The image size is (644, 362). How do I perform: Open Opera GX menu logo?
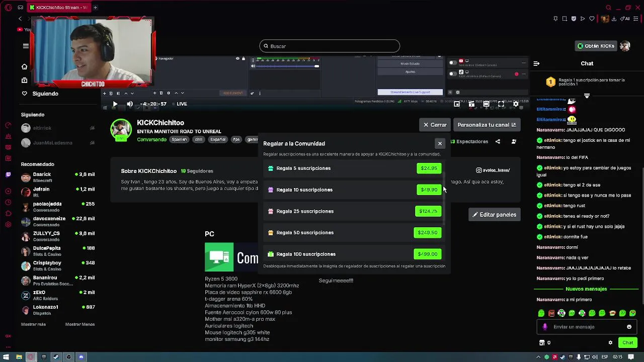8,8
